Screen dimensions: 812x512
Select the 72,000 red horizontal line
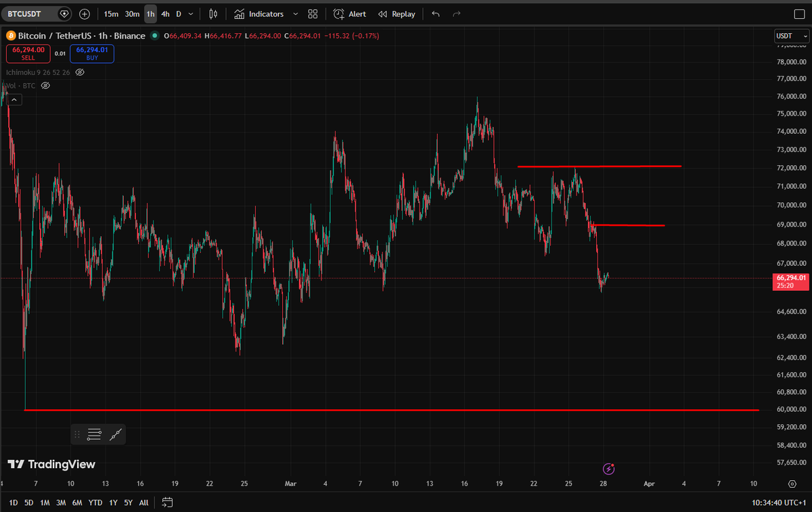[599, 166]
